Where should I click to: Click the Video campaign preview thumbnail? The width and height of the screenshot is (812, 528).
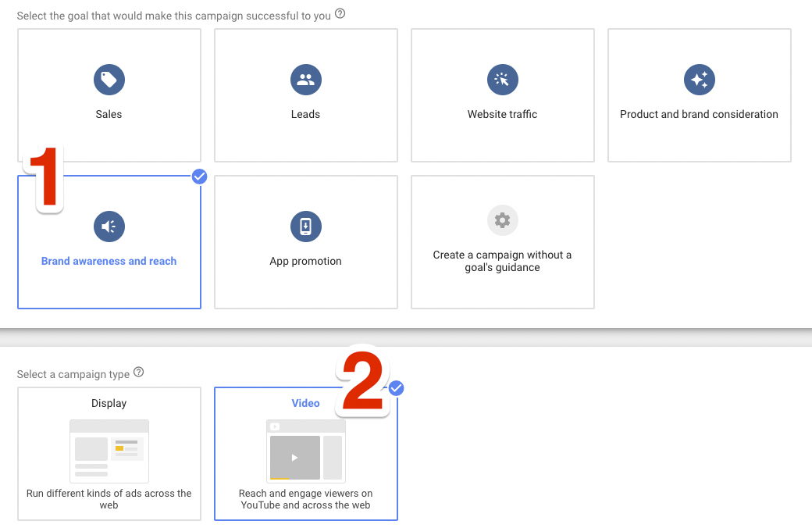click(306, 451)
